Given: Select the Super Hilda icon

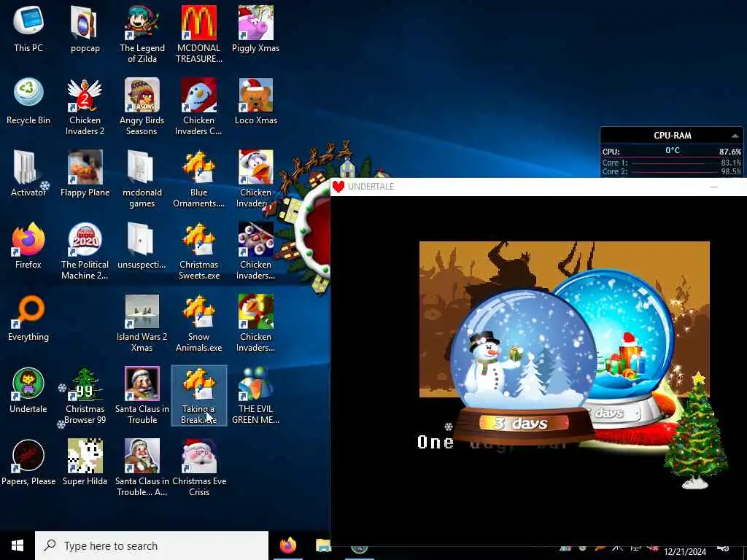Looking at the screenshot, I should click(x=85, y=463).
